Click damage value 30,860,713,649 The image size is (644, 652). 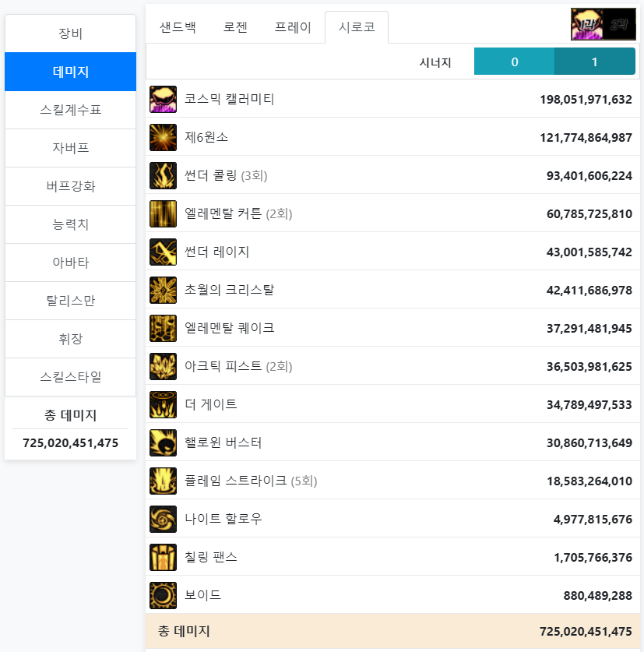(x=589, y=442)
